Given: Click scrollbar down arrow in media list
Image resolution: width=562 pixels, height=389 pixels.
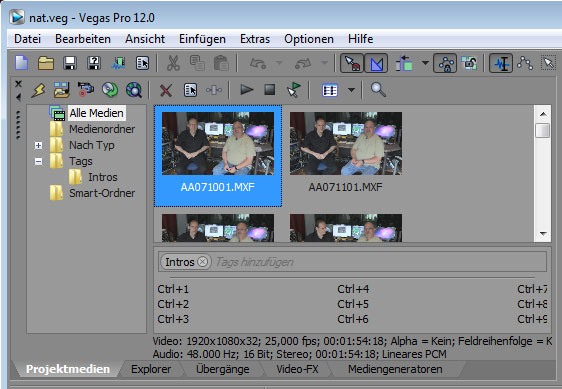Looking at the screenshot, I should tap(543, 234).
